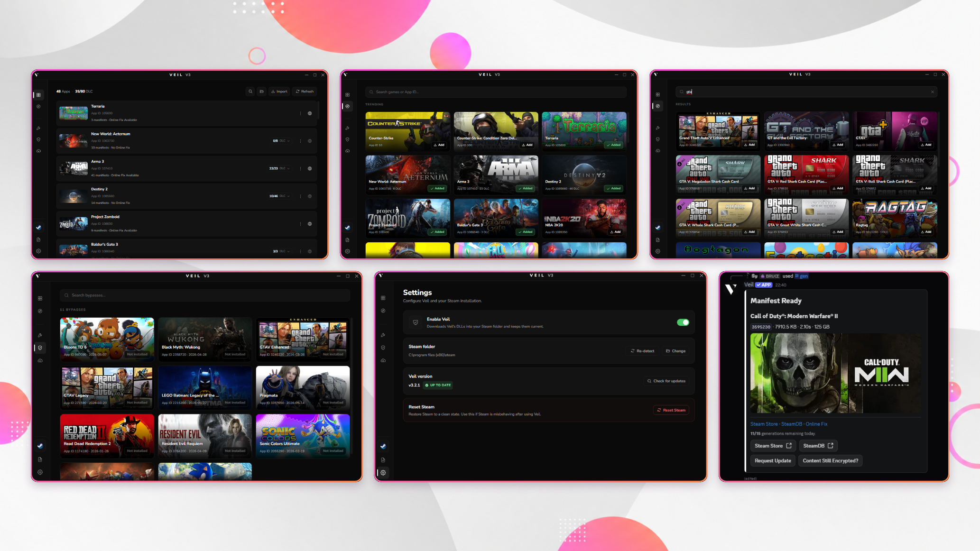
Task: Click the document icon in bypasses window sidebar
Action: (40, 459)
